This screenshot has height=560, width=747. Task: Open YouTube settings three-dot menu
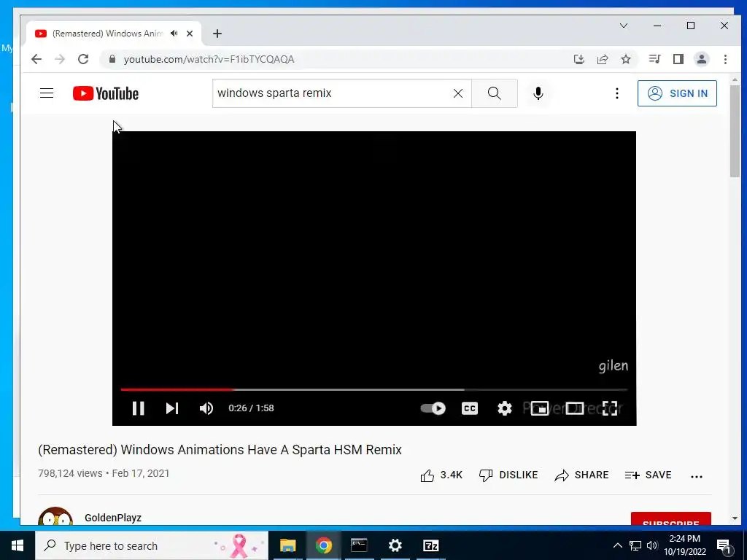pyautogui.click(x=617, y=93)
